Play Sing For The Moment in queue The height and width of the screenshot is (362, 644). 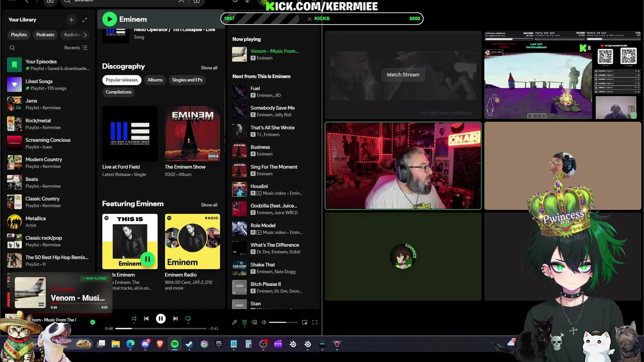pos(274,170)
